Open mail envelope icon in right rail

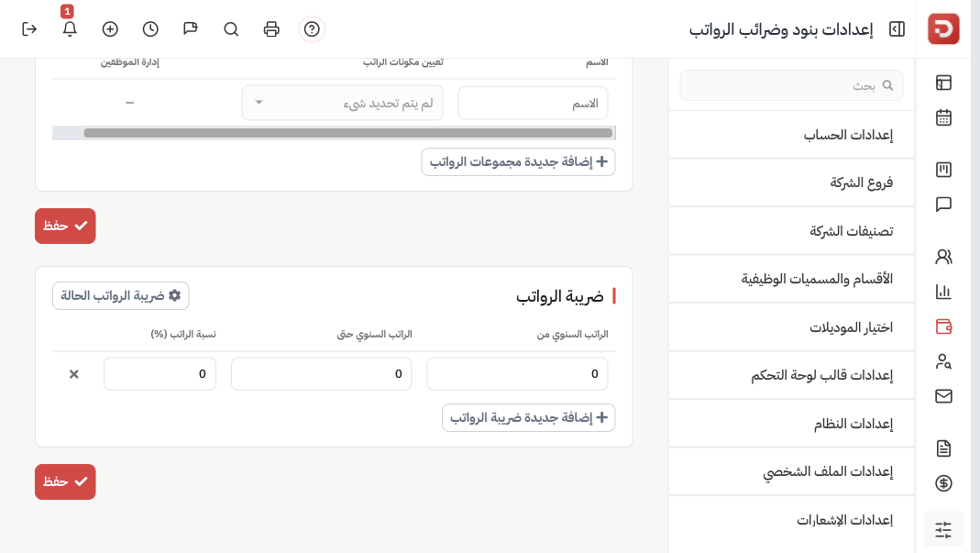pyautogui.click(x=943, y=396)
